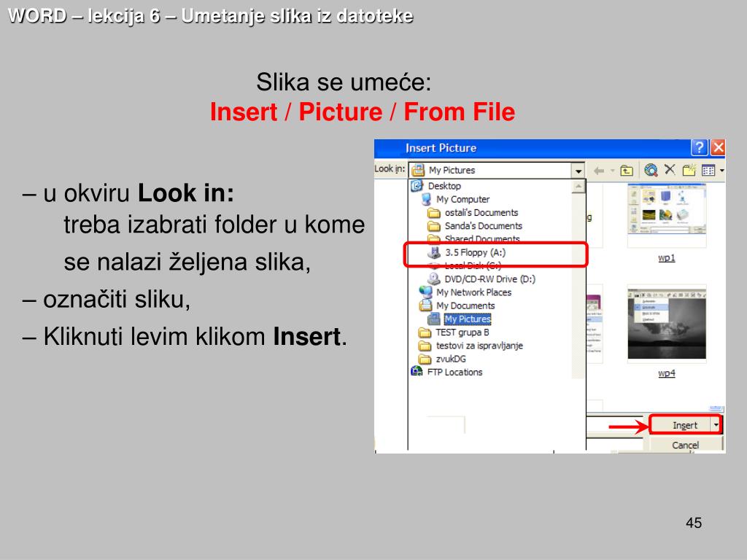Choose ostali's Documents folder
The image size is (747, 560).
[481, 212]
